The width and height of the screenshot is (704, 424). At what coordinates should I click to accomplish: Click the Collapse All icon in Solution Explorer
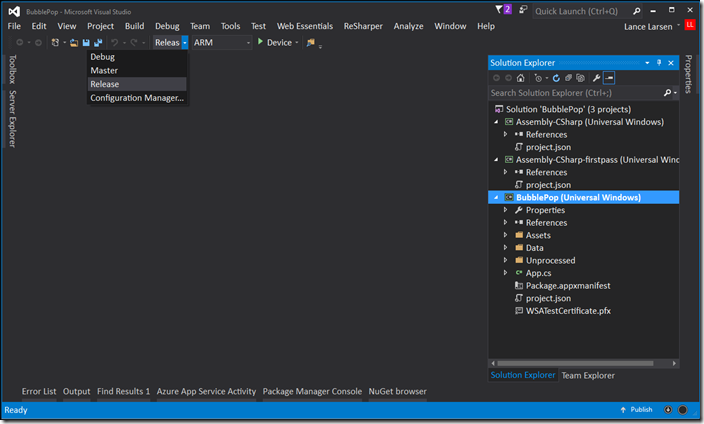coord(568,78)
